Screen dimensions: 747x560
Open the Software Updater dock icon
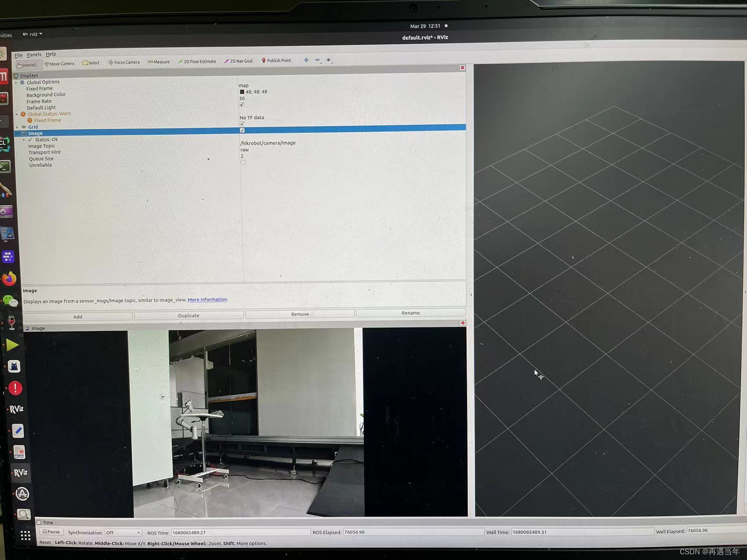tap(22, 494)
